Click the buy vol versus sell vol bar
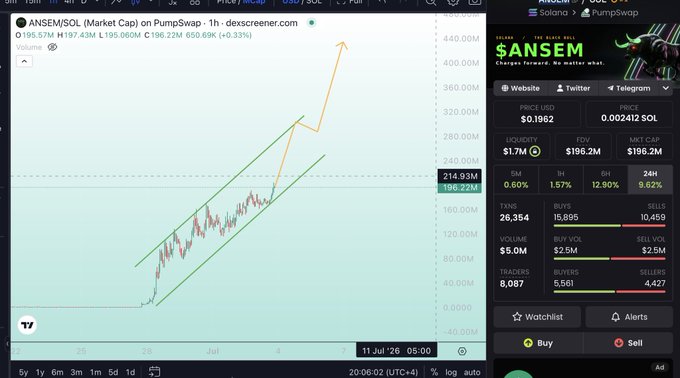This screenshot has width=680, height=378. tap(609, 259)
